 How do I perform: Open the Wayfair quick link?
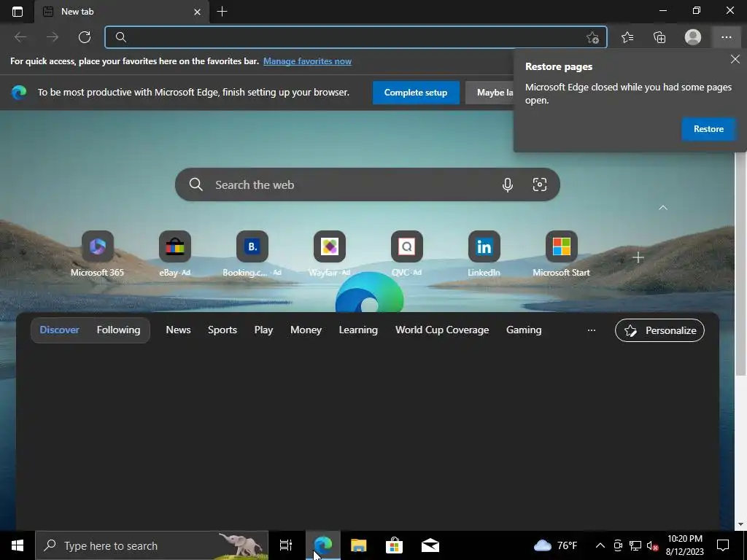tap(329, 254)
